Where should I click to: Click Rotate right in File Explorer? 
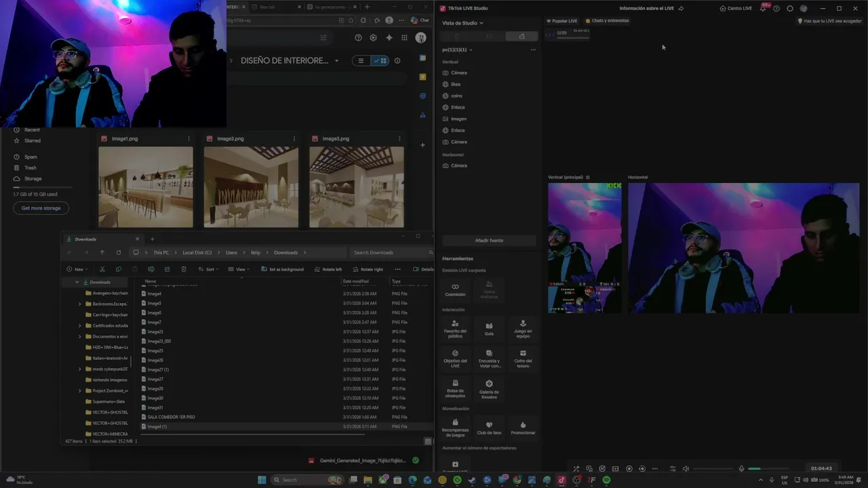368,269
